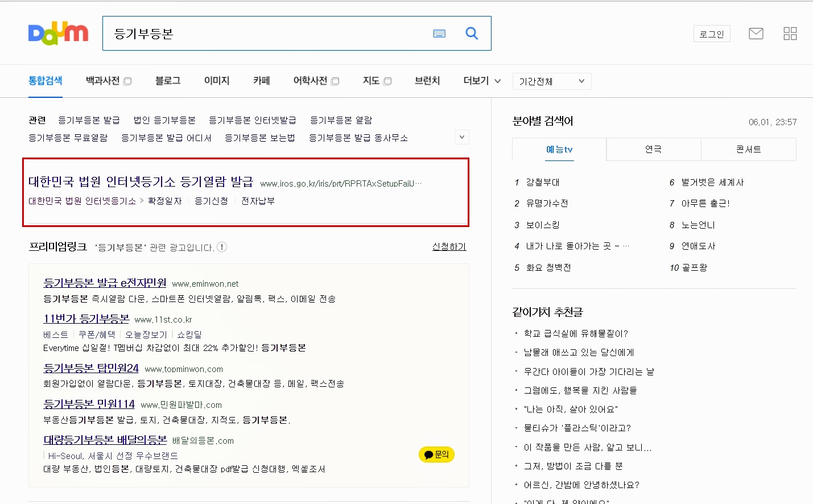Open the 기간전체 dropdown
Image resolution: width=813 pixels, height=504 pixels.
coord(551,81)
